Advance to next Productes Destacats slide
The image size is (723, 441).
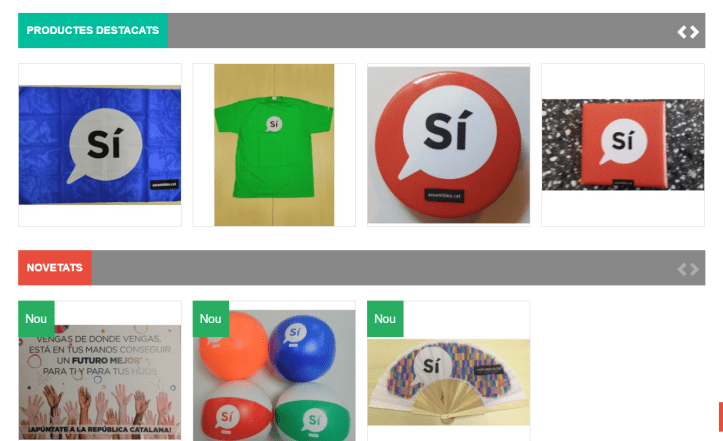click(x=694, y=32)
